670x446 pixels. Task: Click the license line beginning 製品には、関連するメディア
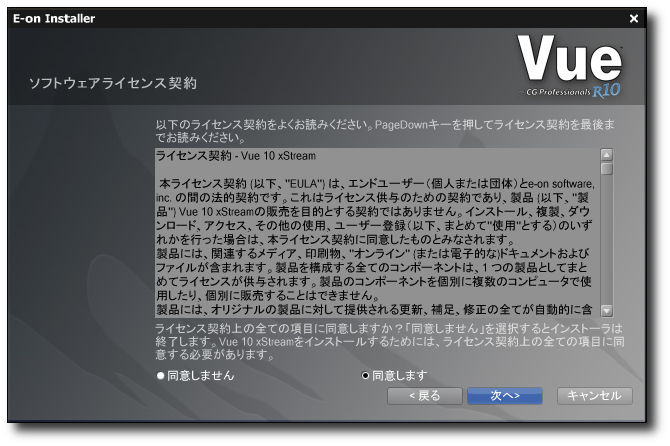(x=373, y=253)
